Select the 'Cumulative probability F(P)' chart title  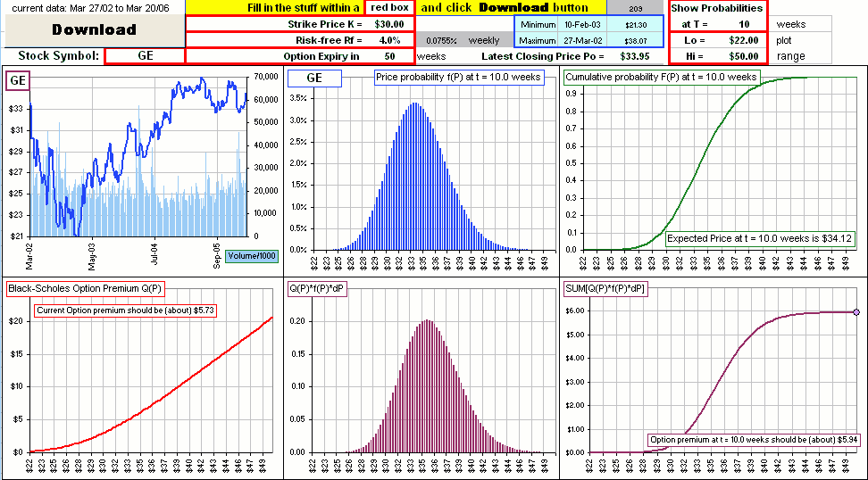pyautogui.click(x=662, y=78)
